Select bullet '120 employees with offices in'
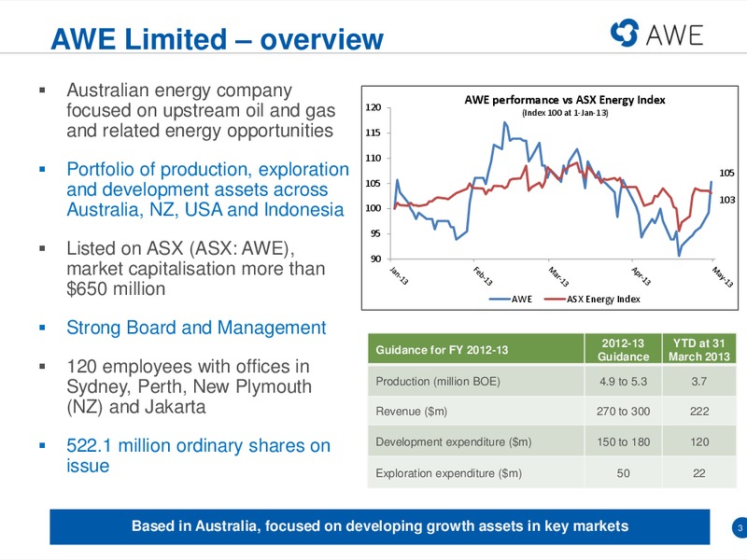The height and width of the screenshot is (560, 747). (x=189, y=386)
